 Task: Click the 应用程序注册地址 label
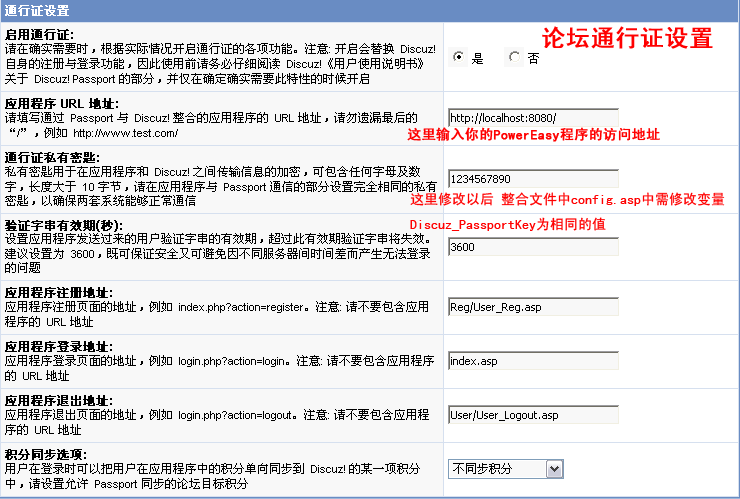58,293
